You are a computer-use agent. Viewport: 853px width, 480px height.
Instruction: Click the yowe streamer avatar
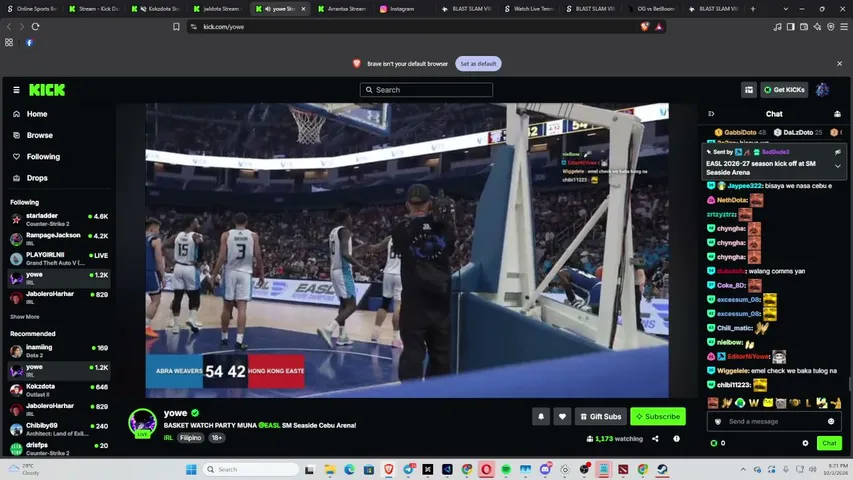click(x=143, y=422)
